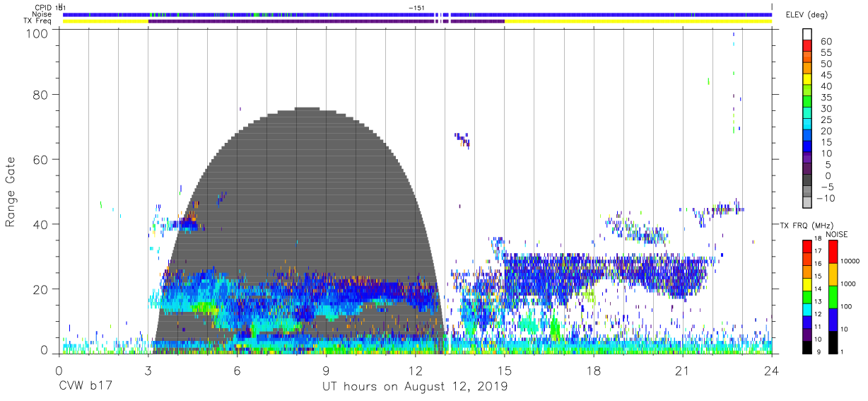
Task: Click y-axis Range Gate tick '100'
Action: tap(37, 34)
